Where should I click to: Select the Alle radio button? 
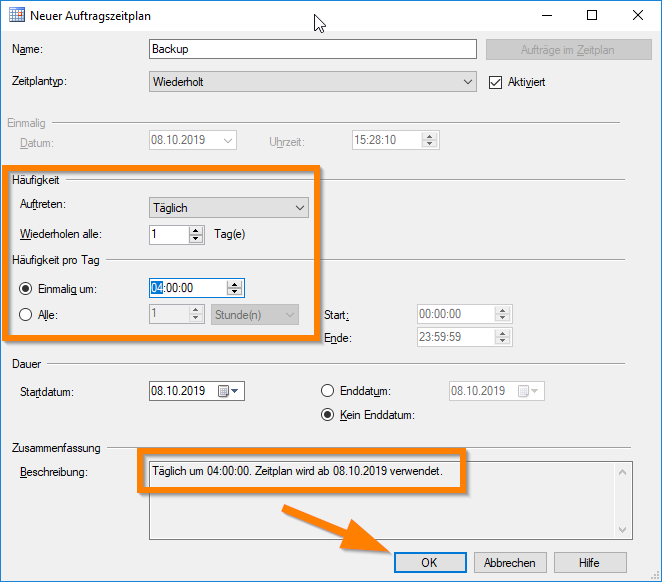point(26,315)
